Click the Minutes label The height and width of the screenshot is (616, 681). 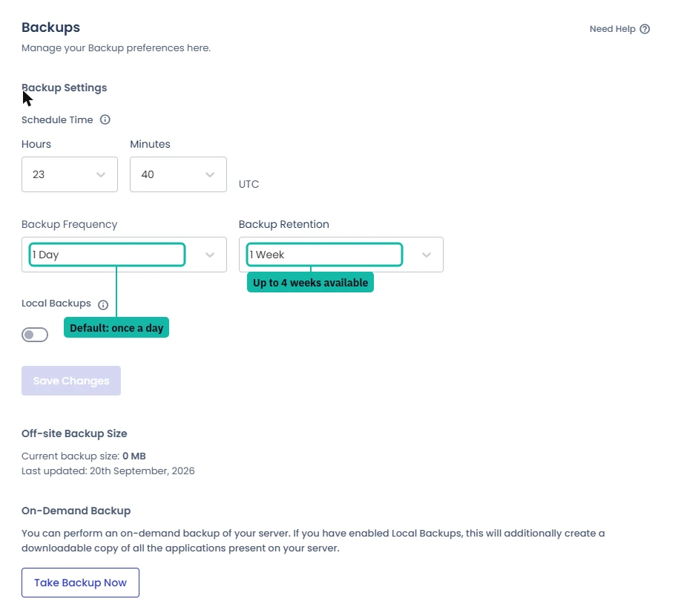pos(151,144)
